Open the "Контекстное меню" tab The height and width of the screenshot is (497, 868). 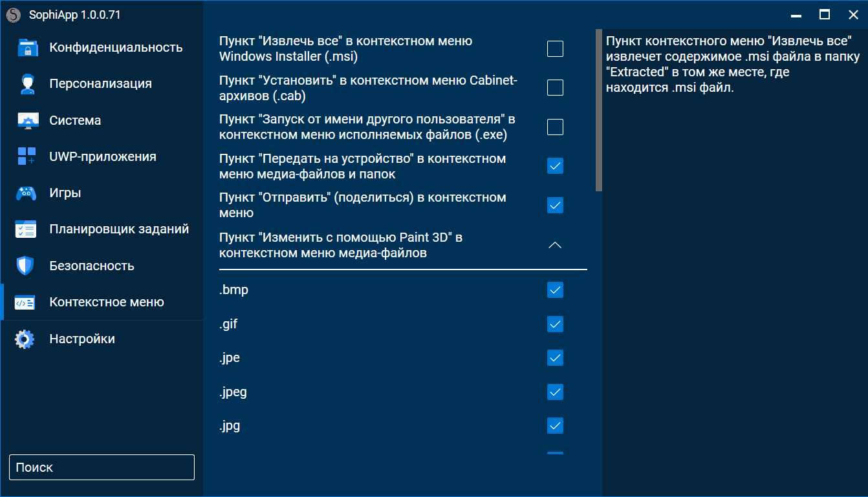(x=107, y=302)
